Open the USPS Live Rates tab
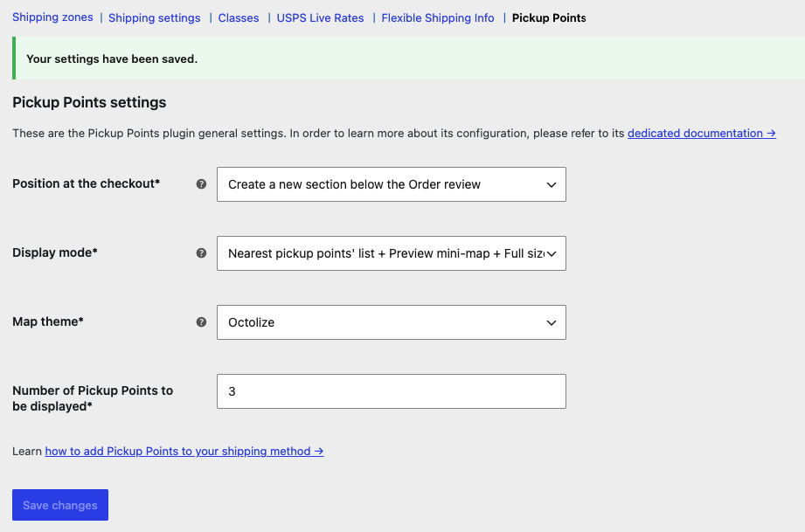 pyautogui.click(x=321, y=18)
